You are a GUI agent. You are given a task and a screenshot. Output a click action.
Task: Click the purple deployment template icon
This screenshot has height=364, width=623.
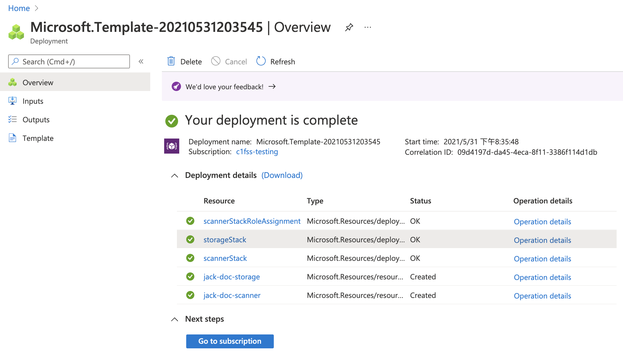tap(172, 146)
